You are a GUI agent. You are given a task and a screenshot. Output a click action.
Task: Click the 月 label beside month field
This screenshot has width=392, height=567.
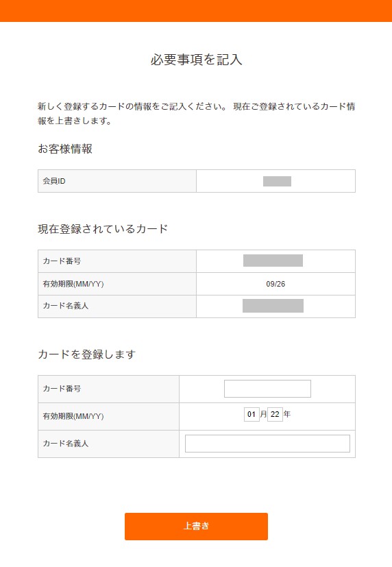[263, 414]
